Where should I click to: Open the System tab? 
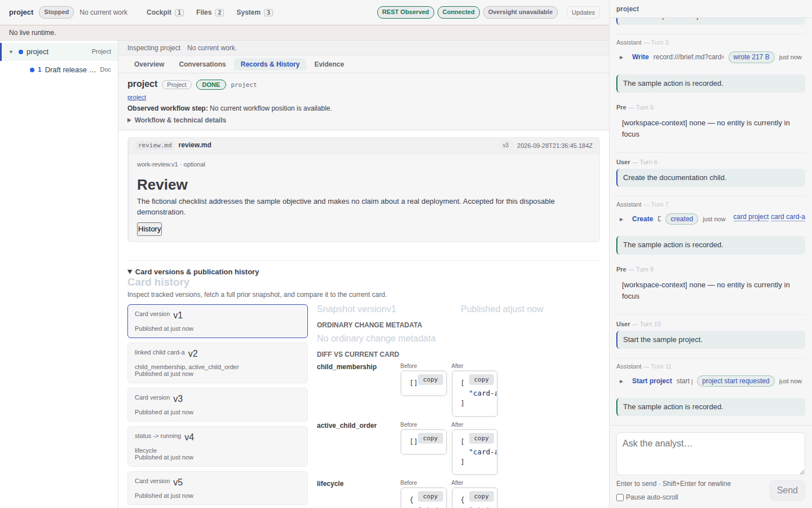point(254,12)
